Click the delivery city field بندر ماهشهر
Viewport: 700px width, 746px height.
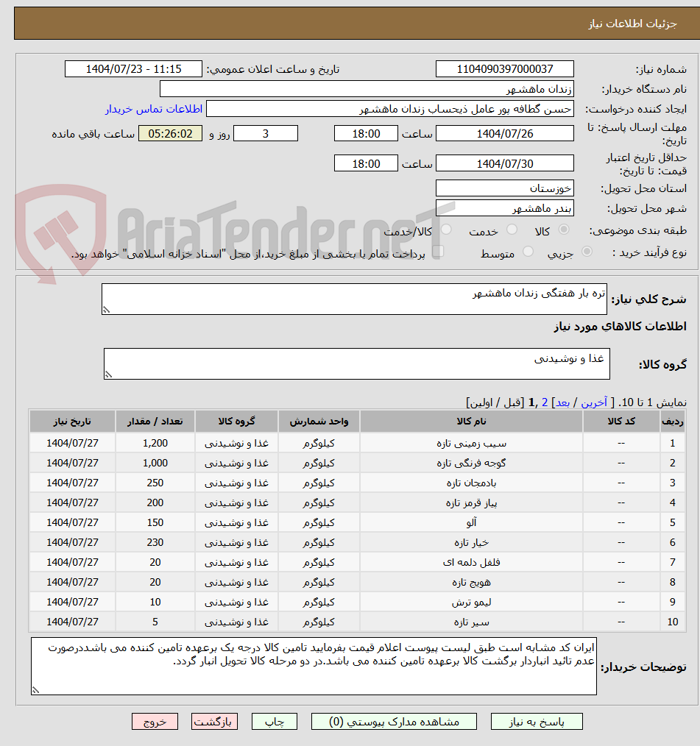[x=504, y=208]
